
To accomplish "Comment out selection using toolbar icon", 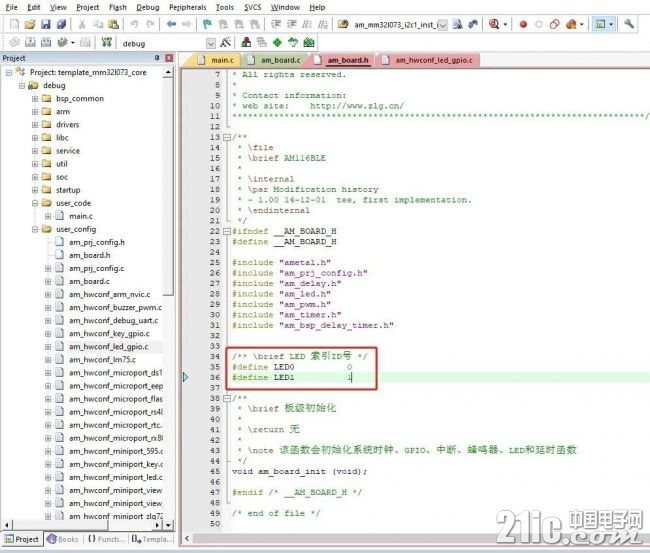I will click(x=307, y=24).
